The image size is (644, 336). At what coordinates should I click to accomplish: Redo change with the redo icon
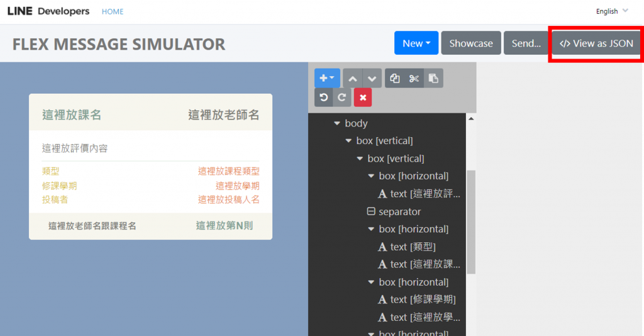[x=341, y=98]
